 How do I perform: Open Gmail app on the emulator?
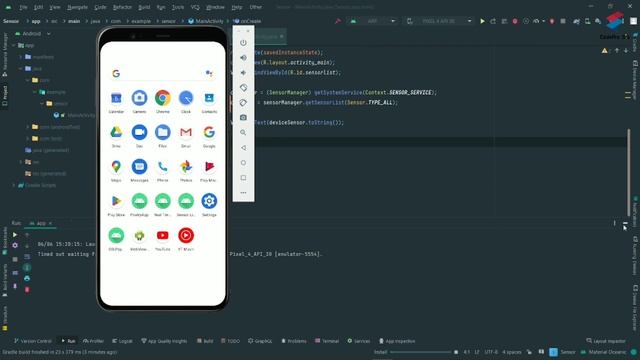click(x=186, y=133)
